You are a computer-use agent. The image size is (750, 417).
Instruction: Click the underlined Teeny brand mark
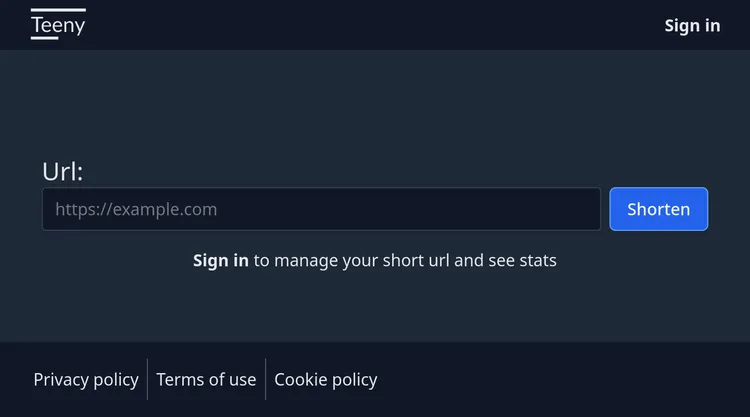point(58,24)
